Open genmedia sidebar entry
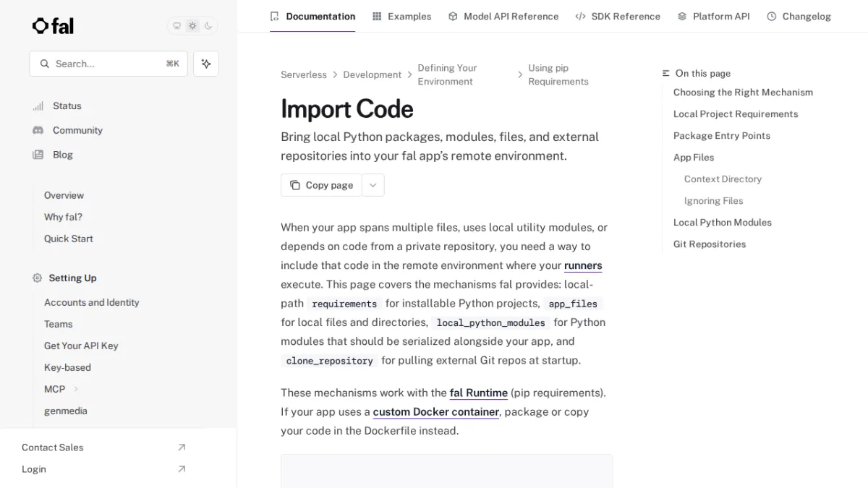The width and height of the screenshot is (868, 488). [x=65, y=411]
